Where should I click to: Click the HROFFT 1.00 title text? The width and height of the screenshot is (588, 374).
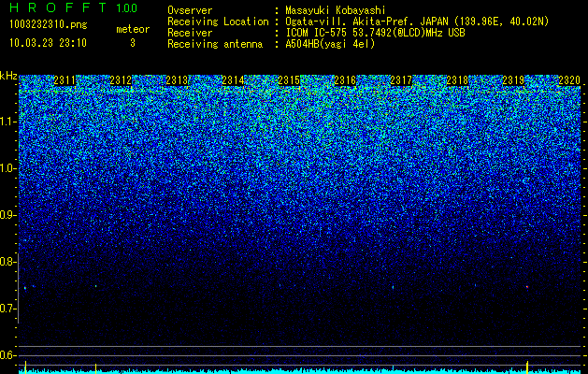pyautogui.click(x=74, y=7)
